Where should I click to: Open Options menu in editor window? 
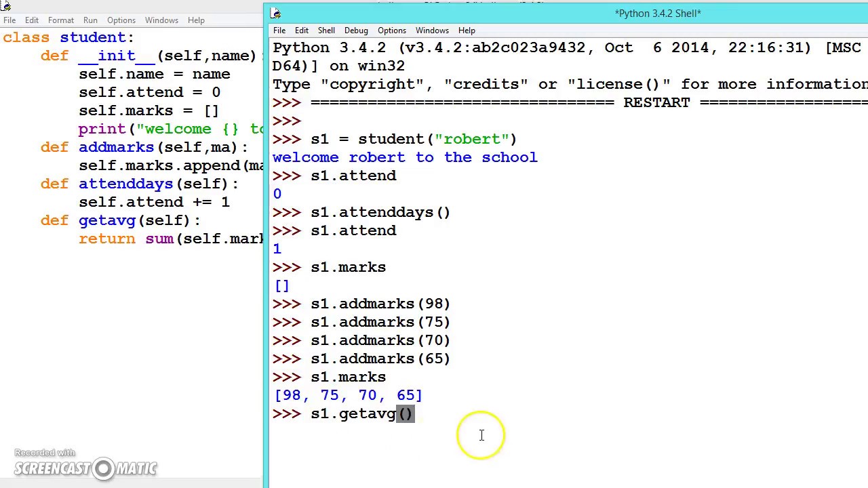point(121,20)
